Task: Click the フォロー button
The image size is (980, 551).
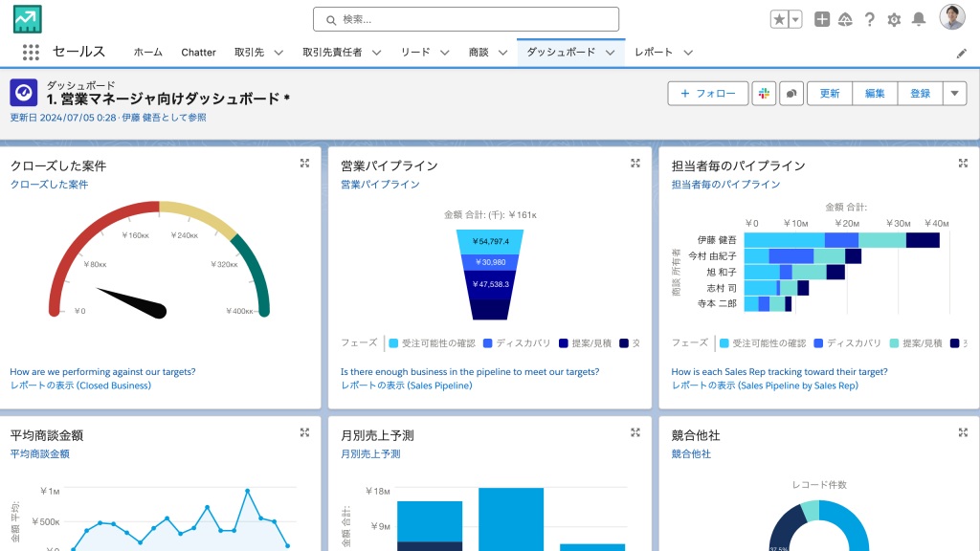Action: pos(707,93)
